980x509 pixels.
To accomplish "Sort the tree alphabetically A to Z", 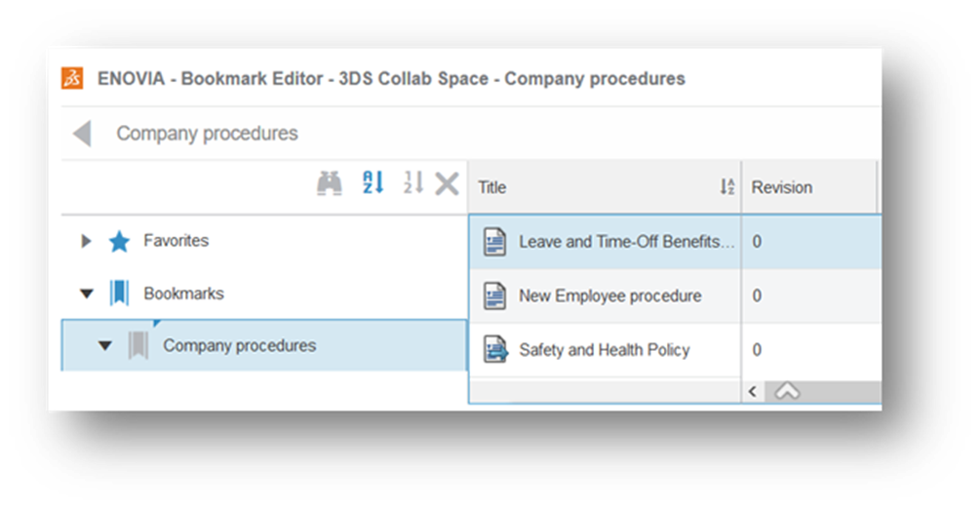I will [x=372, y=182].
